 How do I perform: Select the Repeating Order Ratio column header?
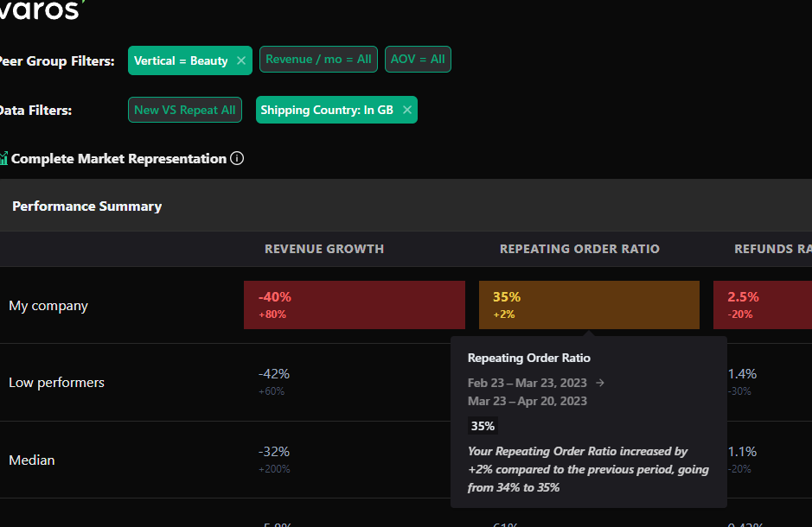[x=579, y=249]
